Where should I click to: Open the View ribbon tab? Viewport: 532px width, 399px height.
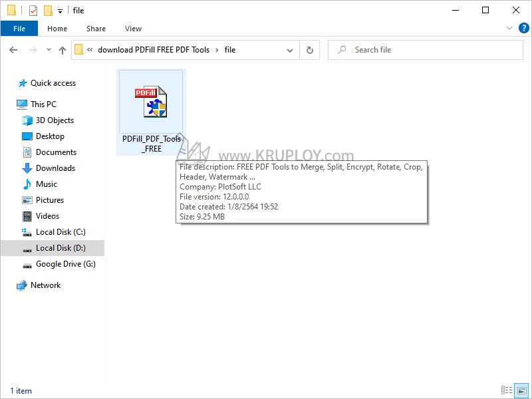(133, 29)
